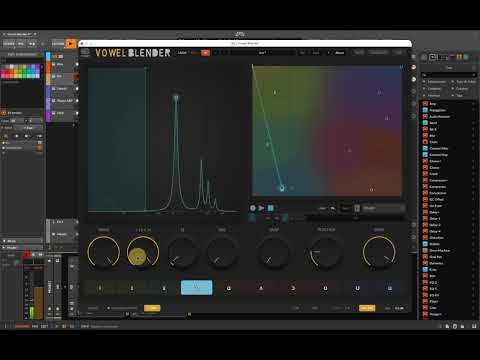Click the record circle below the XY pad
This screenshot has height=360, width=480.
coord(253,208)
